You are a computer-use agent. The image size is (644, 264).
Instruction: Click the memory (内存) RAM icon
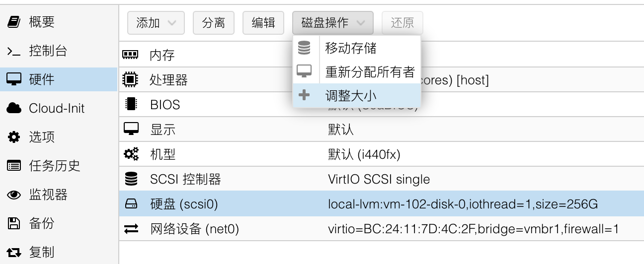click(130, 54)
